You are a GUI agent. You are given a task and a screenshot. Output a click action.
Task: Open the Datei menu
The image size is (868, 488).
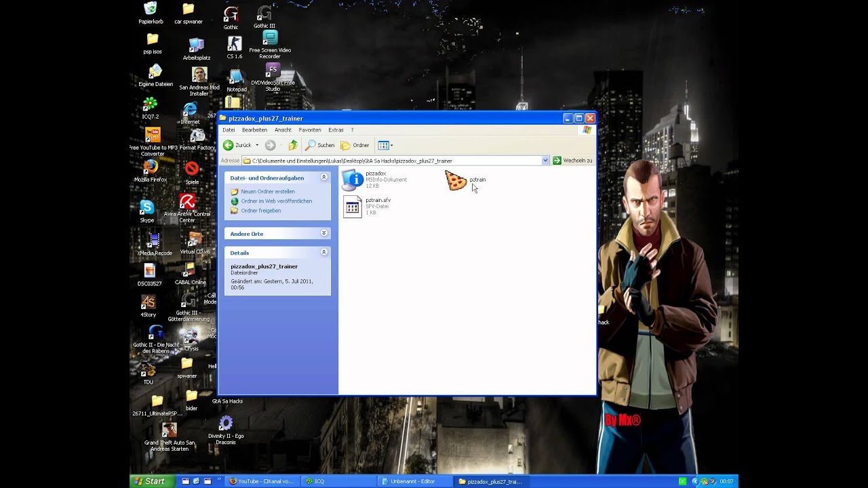click(229, 129)
